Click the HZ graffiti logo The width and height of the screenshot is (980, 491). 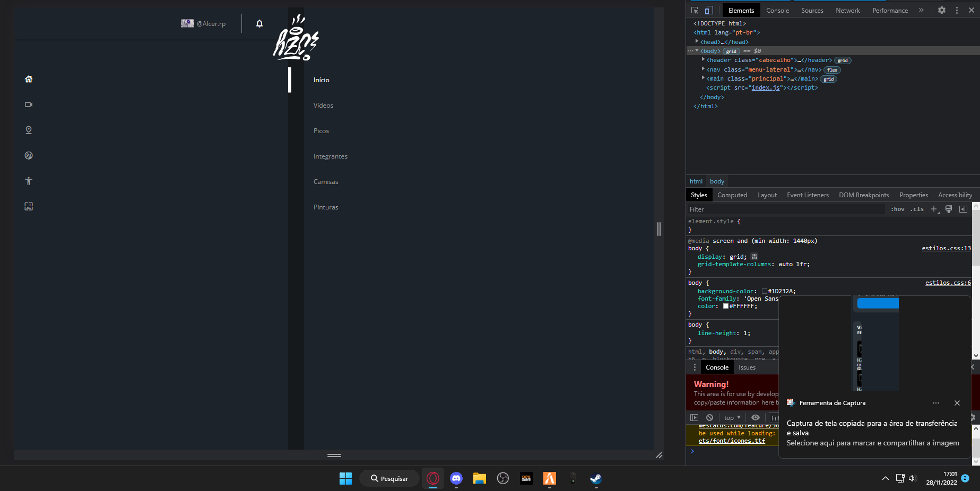point(296,38)
